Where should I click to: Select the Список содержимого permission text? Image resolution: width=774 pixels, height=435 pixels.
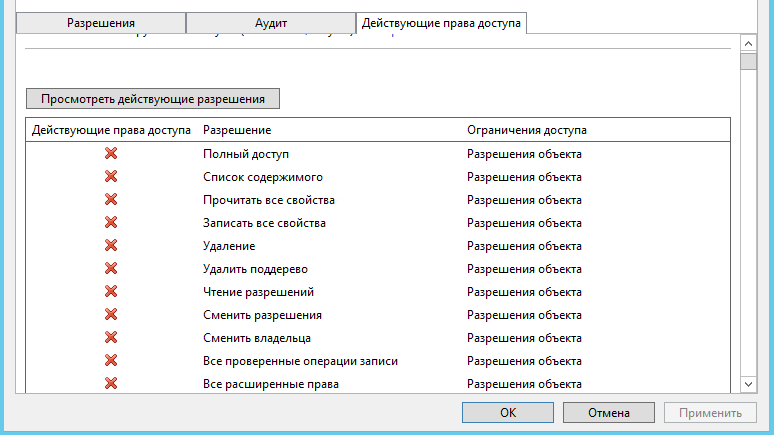263,177
